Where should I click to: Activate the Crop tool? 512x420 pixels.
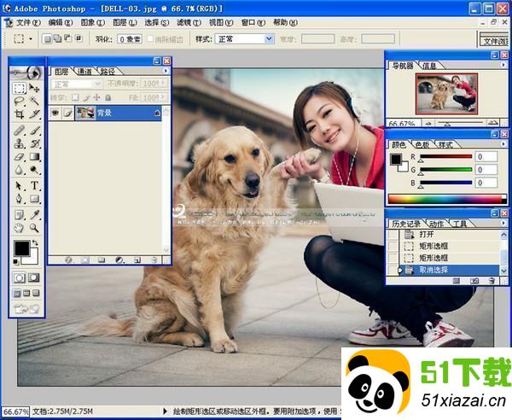click(x=19, y=115)
